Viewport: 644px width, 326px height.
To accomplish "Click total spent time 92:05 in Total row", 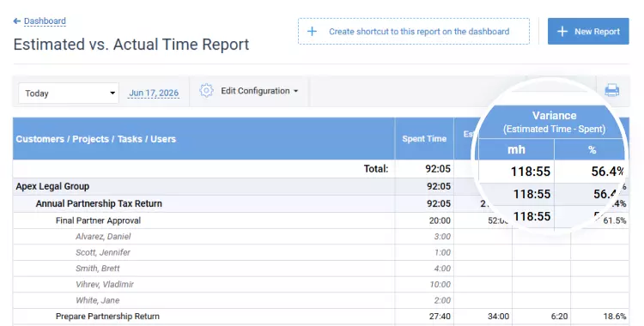I will tap(438, 169).
